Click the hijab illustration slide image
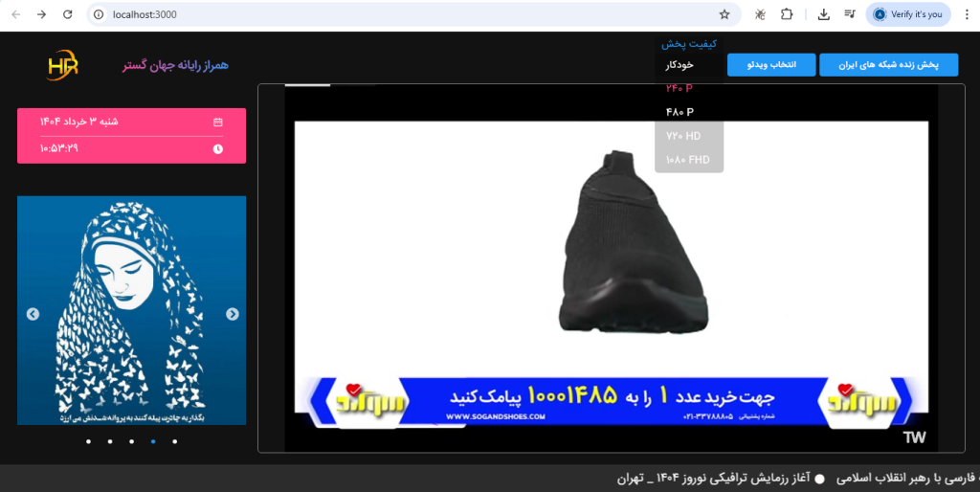 pyautogui.click(x=131, y=311)
